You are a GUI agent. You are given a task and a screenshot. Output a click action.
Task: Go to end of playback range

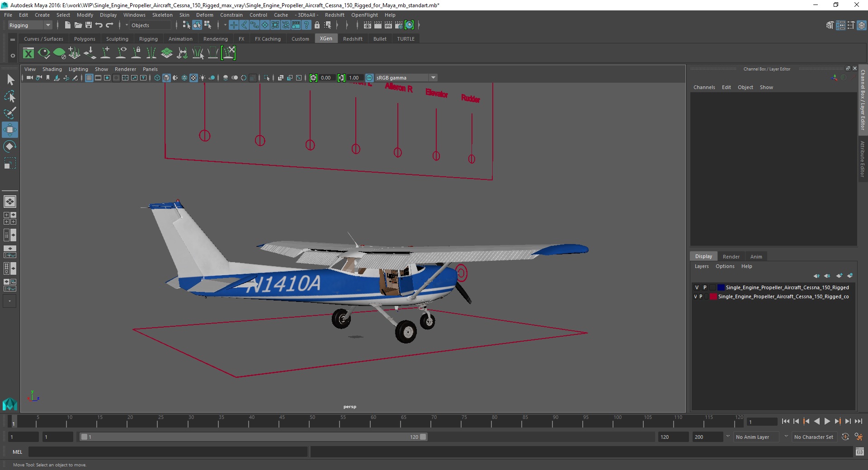(858, 421)
